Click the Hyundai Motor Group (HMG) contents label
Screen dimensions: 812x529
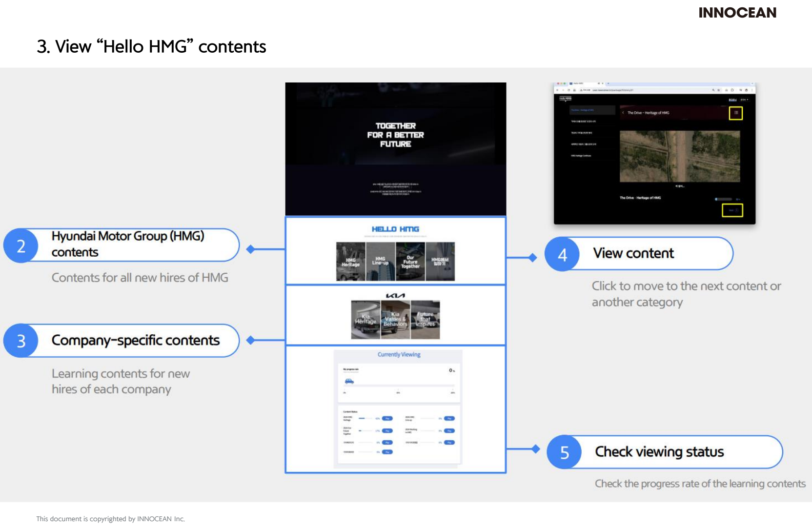click(x=128, y=244)
